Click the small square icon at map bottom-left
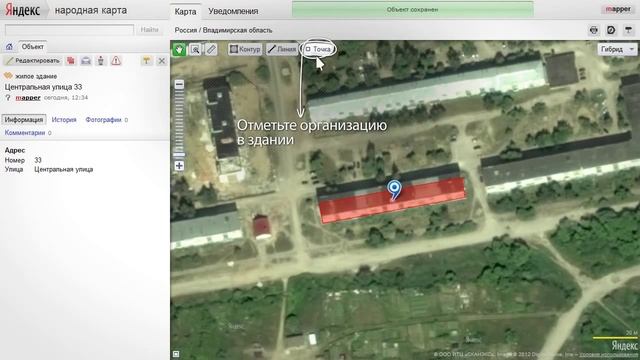640x360 pixels. (x=176, y=354)
